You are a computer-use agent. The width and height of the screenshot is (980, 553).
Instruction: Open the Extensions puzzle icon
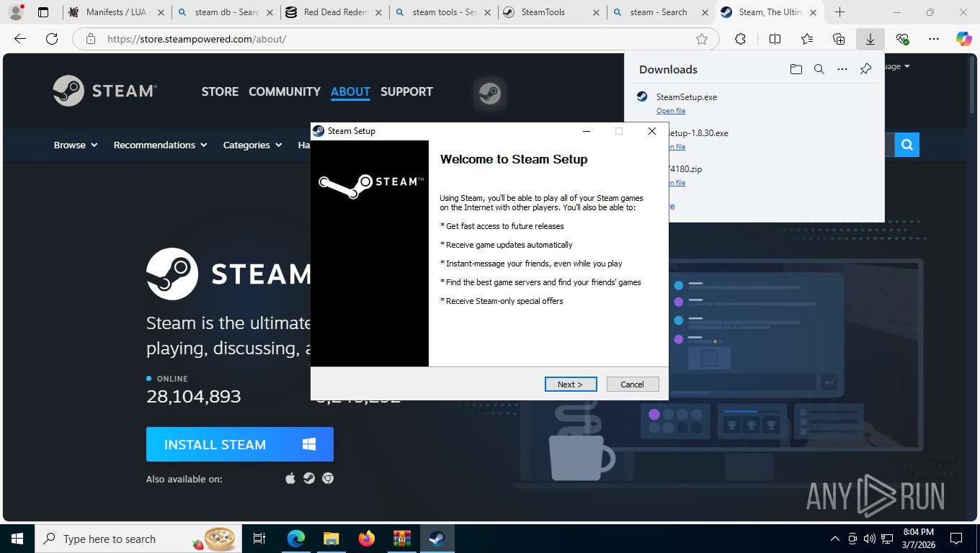(740, 39)
